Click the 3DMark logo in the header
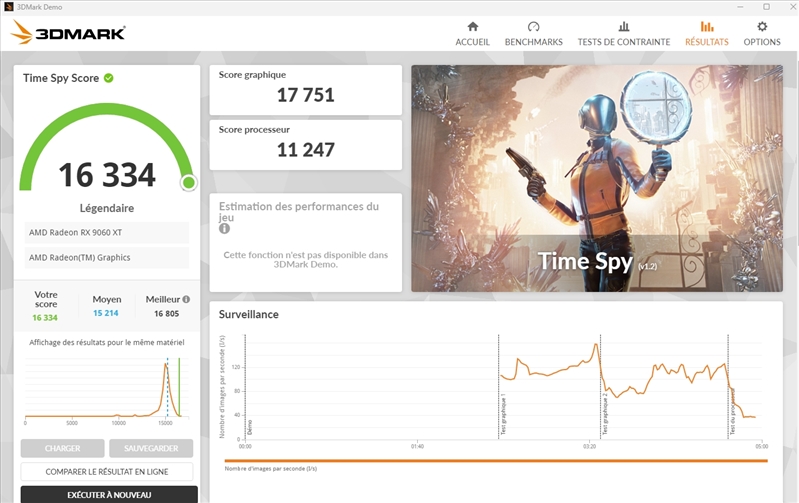 click(68, 33)
